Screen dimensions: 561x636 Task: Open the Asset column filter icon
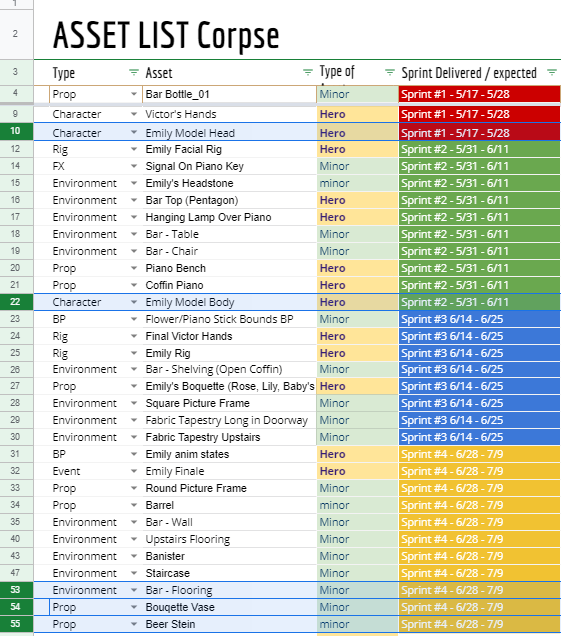[x=308, y=73]
